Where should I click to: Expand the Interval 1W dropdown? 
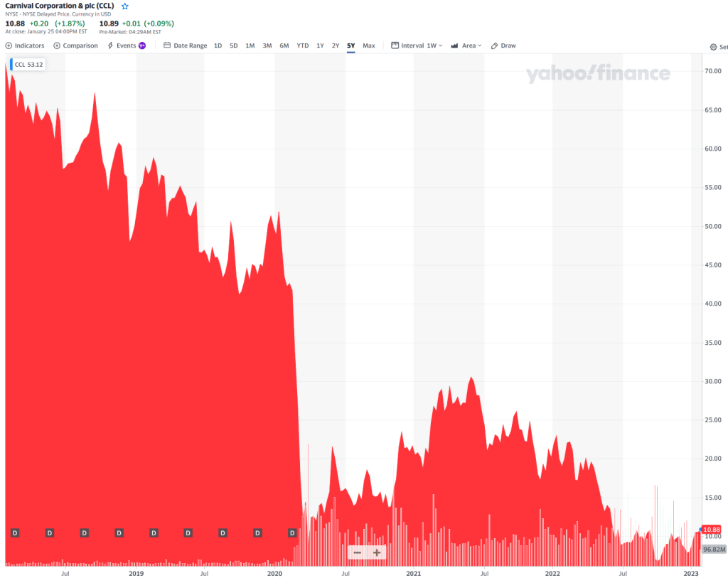[417, 46]
